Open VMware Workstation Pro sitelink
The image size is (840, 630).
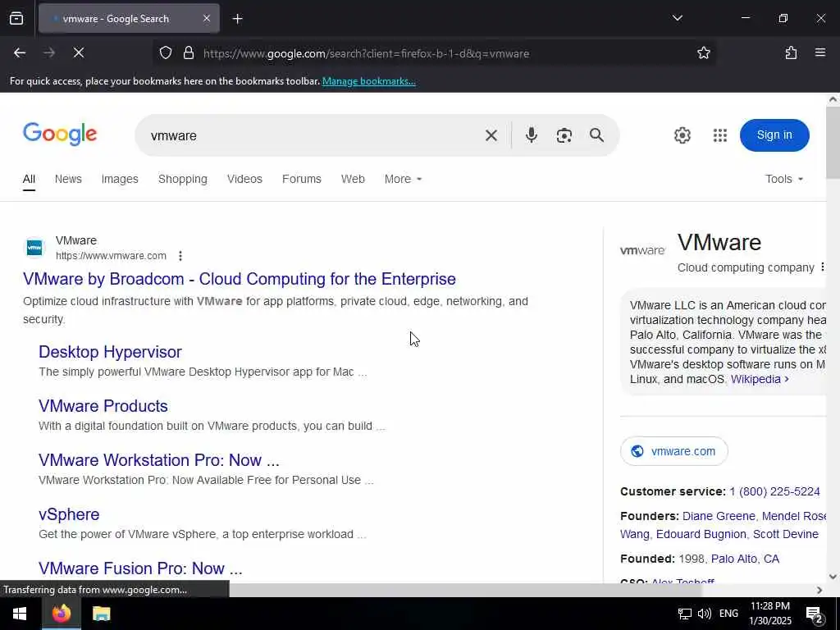[159, 460]
